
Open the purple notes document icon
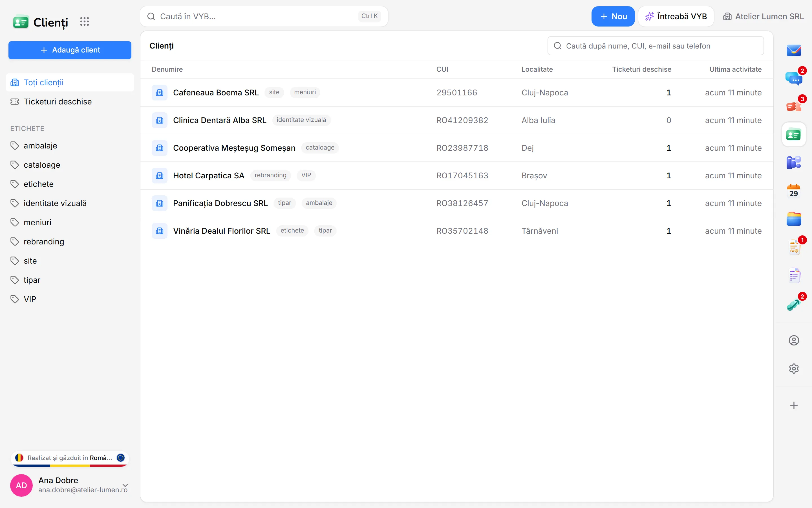[x=794, y=276]
